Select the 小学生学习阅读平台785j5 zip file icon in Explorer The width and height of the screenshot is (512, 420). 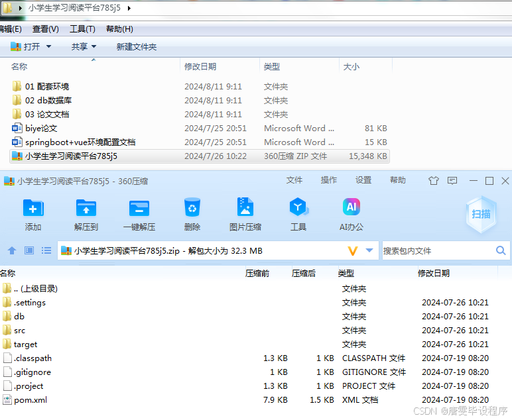tap(17, 156)
